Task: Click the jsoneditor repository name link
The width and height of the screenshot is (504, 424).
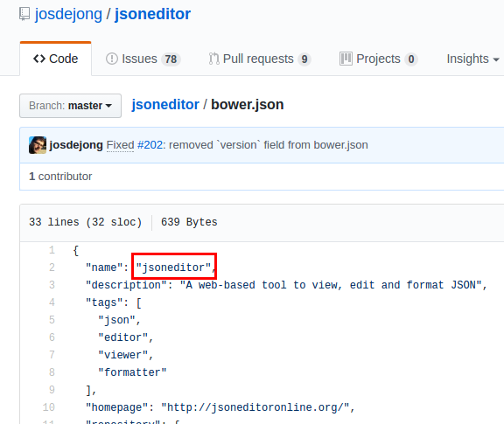Action: pos(152,15)
